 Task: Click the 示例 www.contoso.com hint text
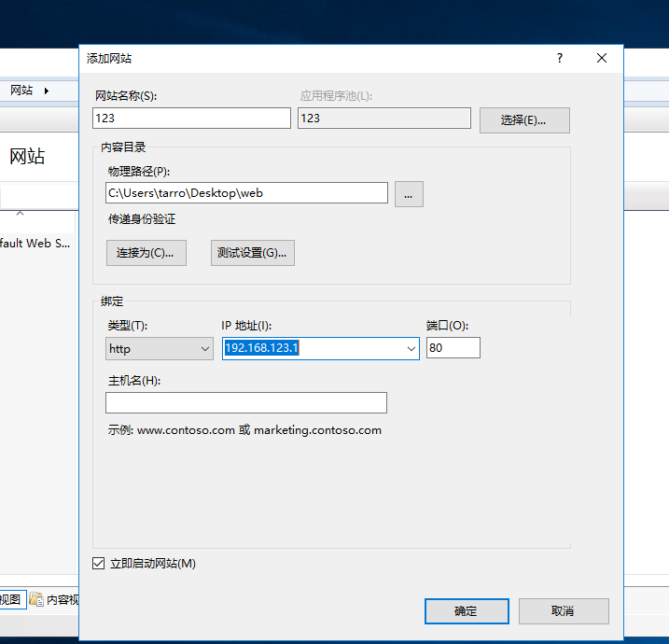pyautogui.click(x=244, y=429)
